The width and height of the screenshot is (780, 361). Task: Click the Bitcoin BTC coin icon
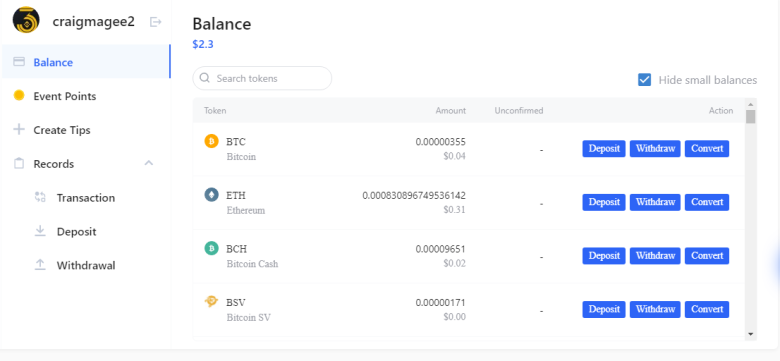pos(211,141)
